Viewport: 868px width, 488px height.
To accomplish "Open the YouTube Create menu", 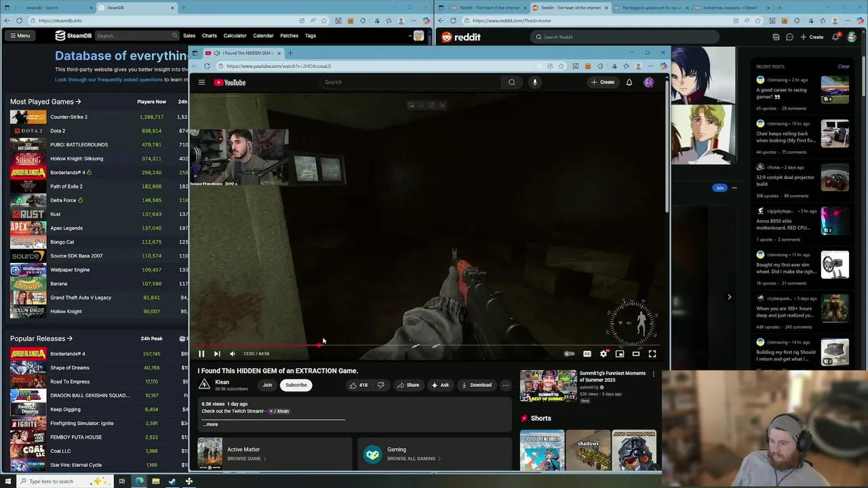I will click(x=603, y=82).
